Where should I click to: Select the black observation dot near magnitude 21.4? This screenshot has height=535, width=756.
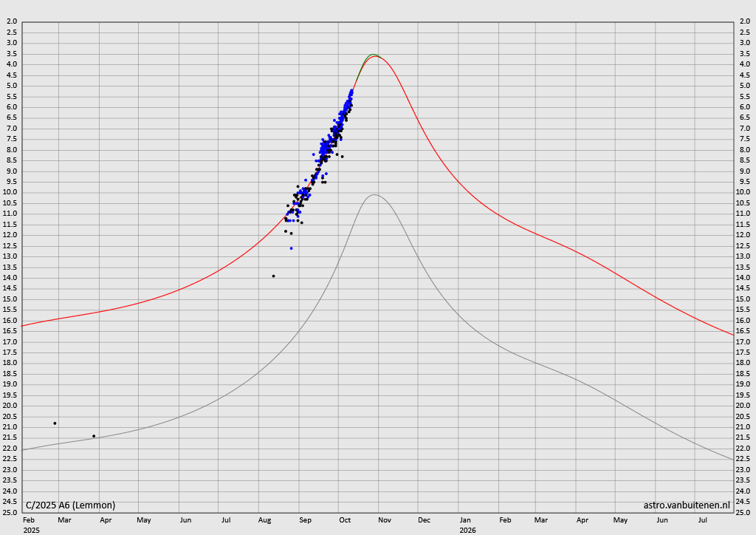click(94, 436)
